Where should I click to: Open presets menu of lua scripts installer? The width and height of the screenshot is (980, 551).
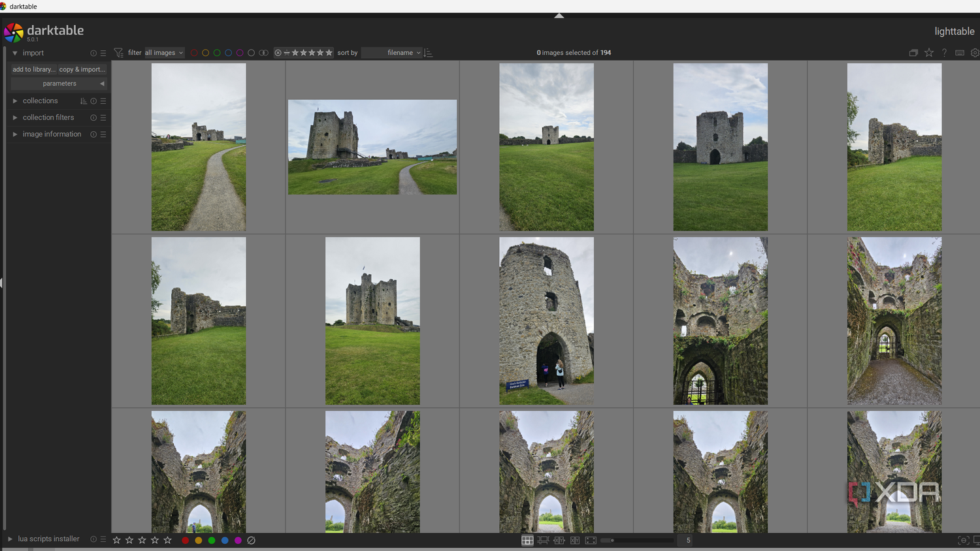(103, 539)
